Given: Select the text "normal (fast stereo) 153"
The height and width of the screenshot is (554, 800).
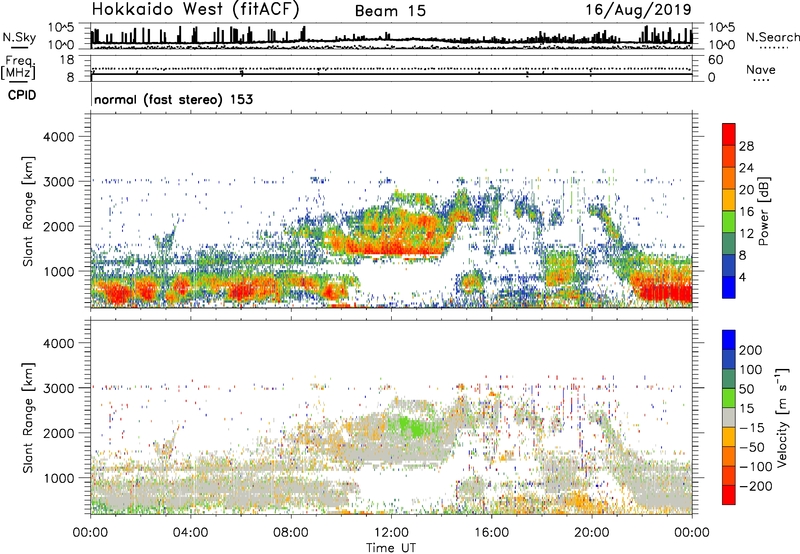Looking at the screenshot, I should click(x=173, y=99).
